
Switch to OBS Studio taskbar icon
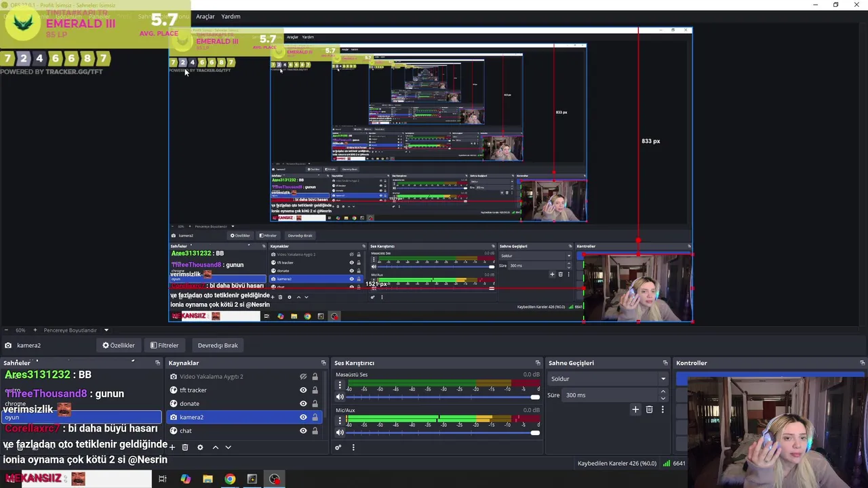(275, 479)
